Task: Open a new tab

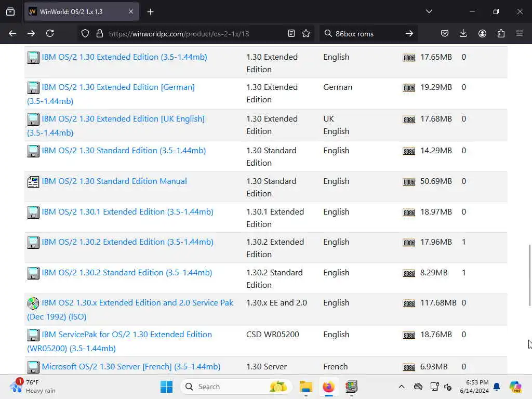Action: (x=150, y=12)
